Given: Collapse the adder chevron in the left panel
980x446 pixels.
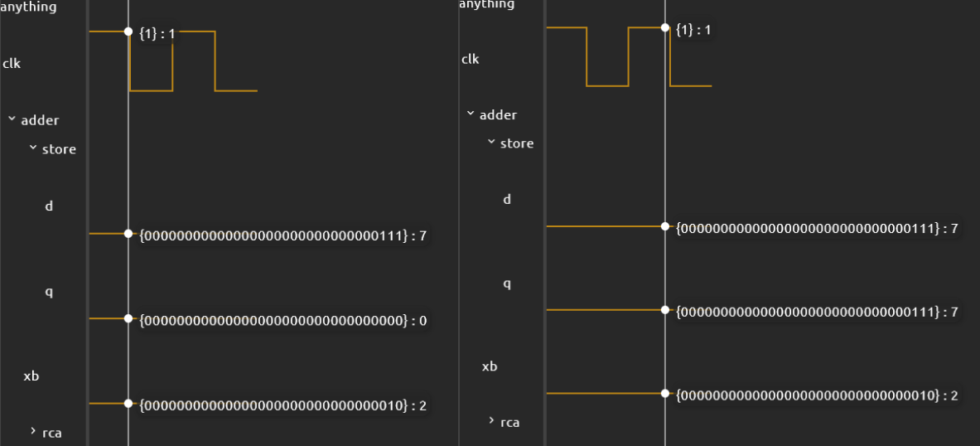Looking at the screenshot, I should [x=12, y=119].
